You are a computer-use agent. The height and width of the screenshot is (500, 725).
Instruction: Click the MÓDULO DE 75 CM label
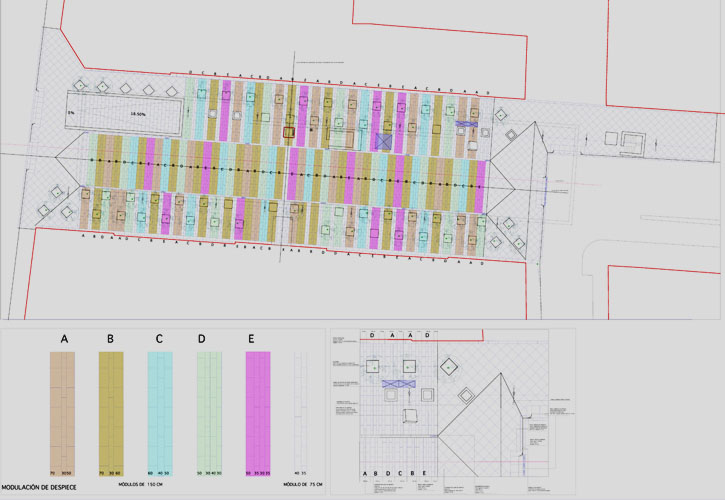[x=303, y=483]
